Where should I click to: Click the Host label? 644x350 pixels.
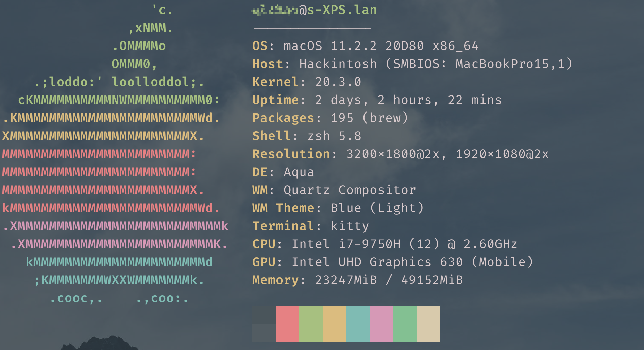[268, 64]
